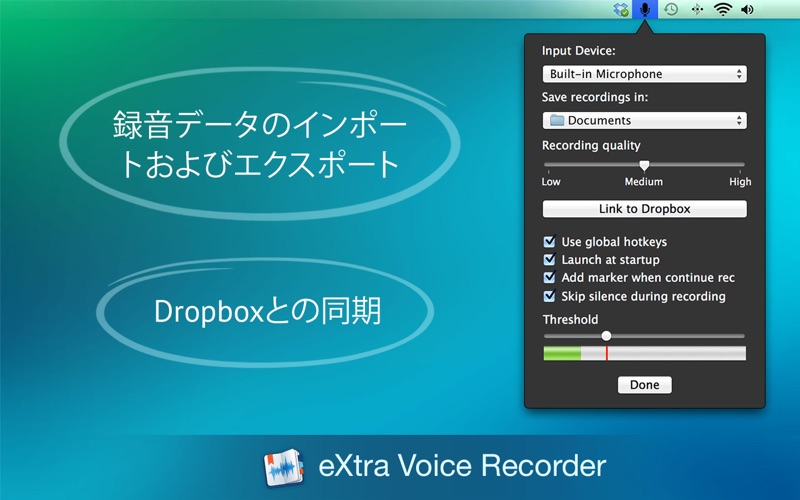Image resolution: width=800 pixels, height=500 pixels.
Task: Click the Threshold slider knob
Action: click(606, 336)
